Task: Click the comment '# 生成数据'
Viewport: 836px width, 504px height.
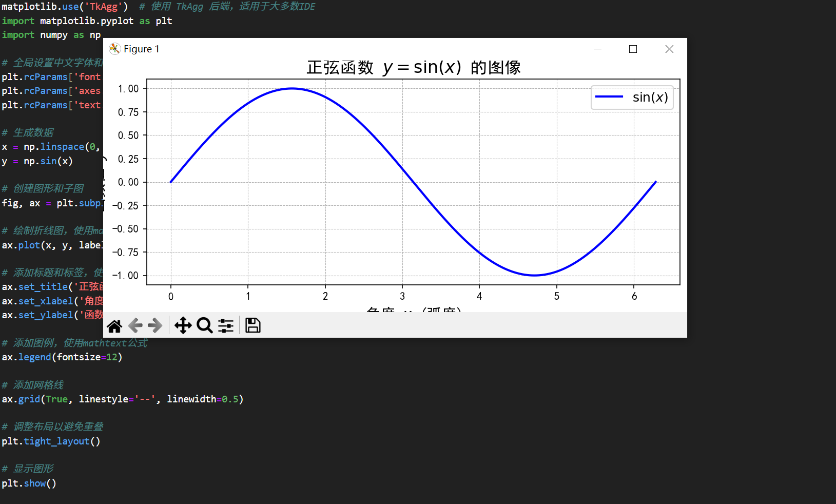Action: tap(28, 133)
